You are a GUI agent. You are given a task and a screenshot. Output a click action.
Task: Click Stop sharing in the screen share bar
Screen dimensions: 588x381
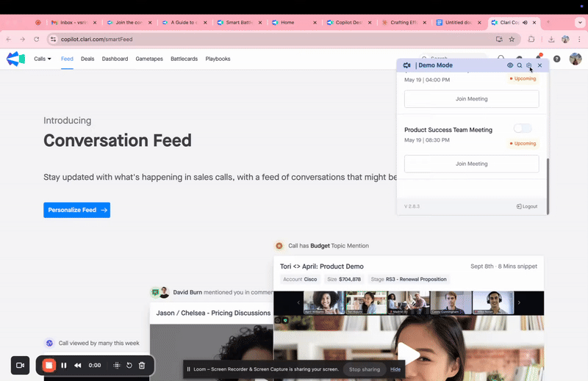pos(365,369)
